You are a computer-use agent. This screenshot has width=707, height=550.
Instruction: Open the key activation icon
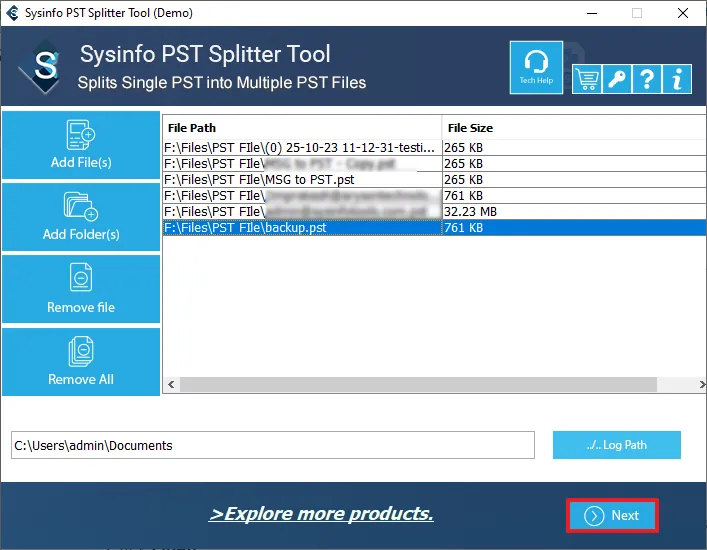click(x=617, y=79)
